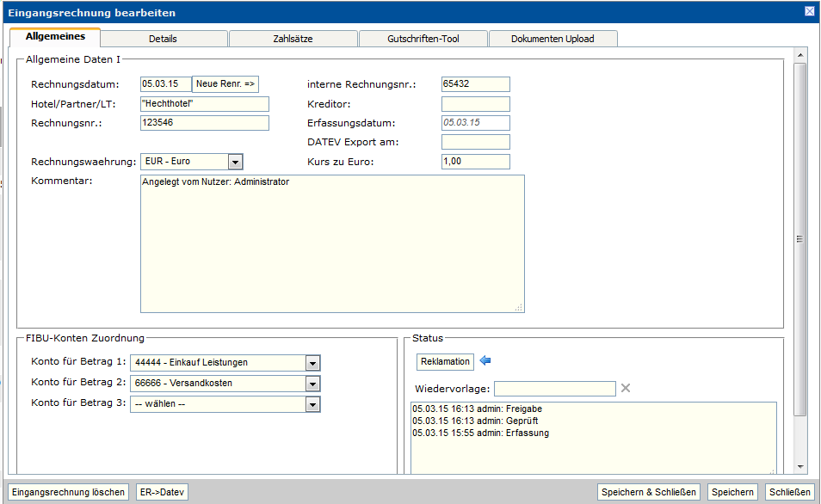
Task: Focus the Wiedervorlage date field
Action: (554, 389)
